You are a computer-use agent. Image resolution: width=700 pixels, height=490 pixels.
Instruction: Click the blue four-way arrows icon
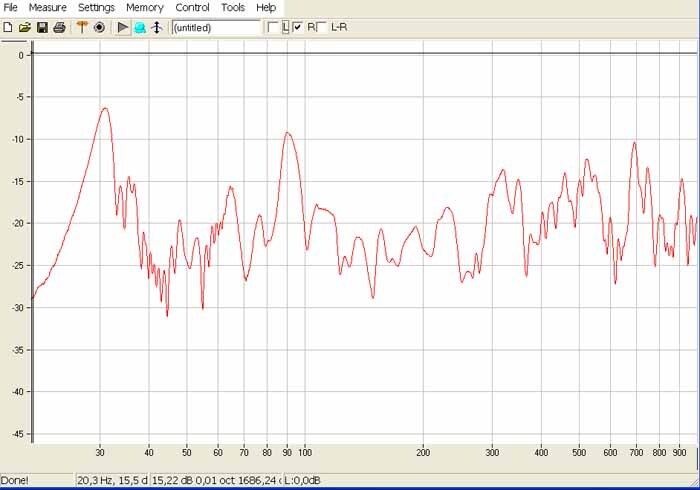(157, 27)
